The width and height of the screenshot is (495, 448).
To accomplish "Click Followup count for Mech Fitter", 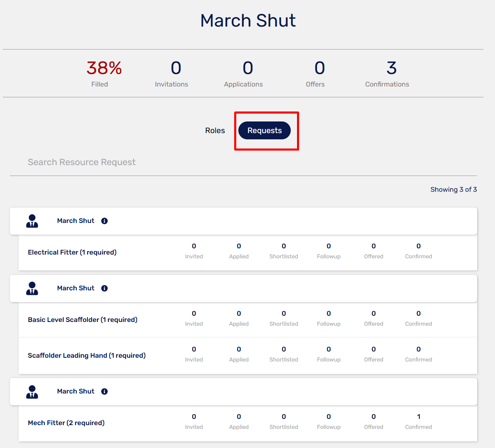I will pos(329,421).
